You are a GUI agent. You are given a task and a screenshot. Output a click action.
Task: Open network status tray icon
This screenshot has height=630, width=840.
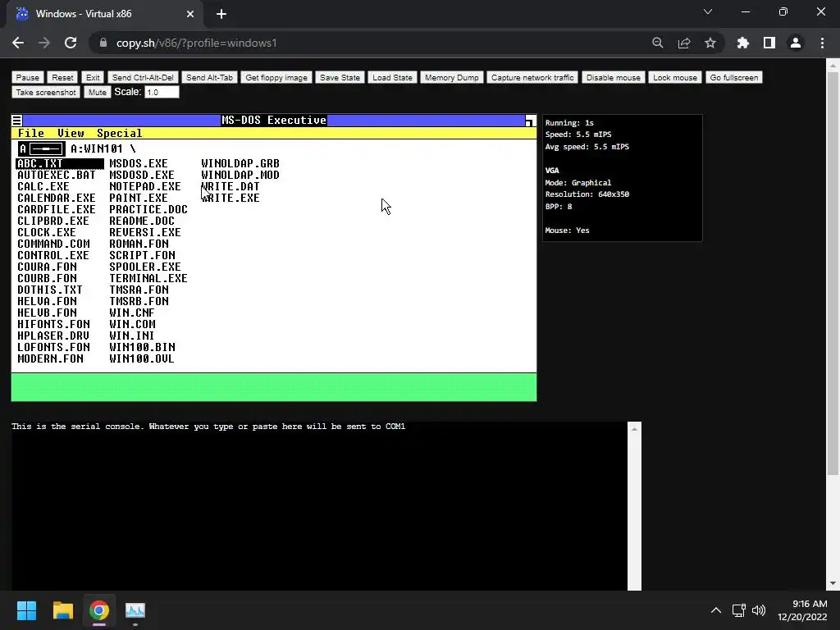coord(739,610)
